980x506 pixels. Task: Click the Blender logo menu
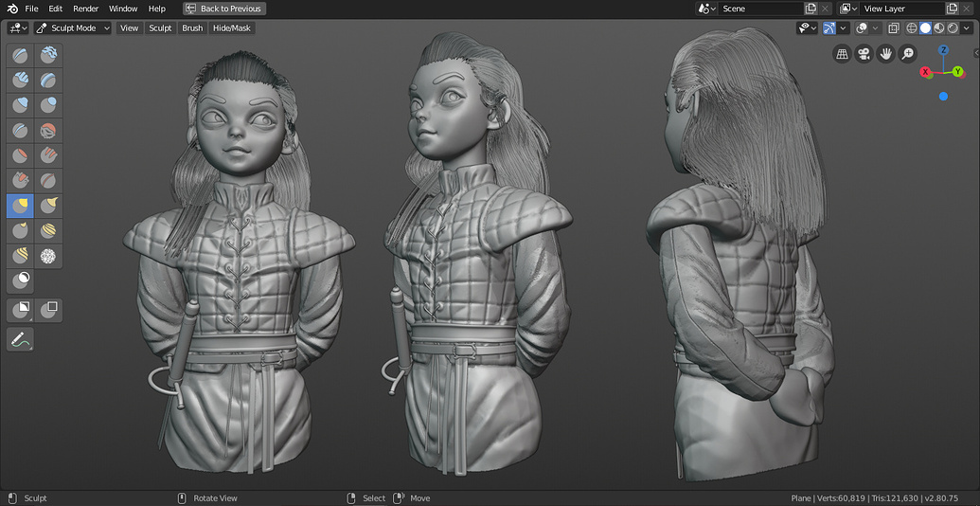click(11, 9)
